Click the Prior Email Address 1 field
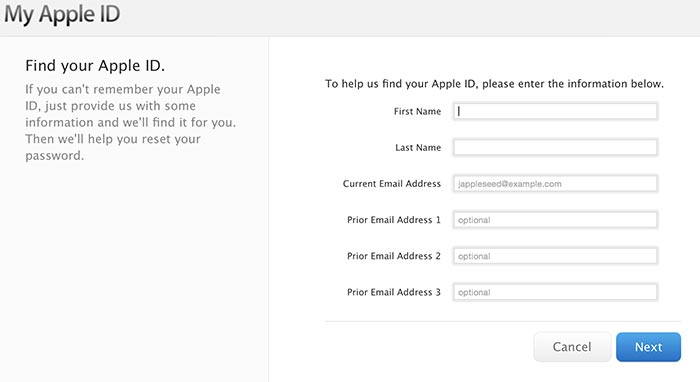Image resolution: width=700 pixels, height=382 pixels. pos(555,220)
